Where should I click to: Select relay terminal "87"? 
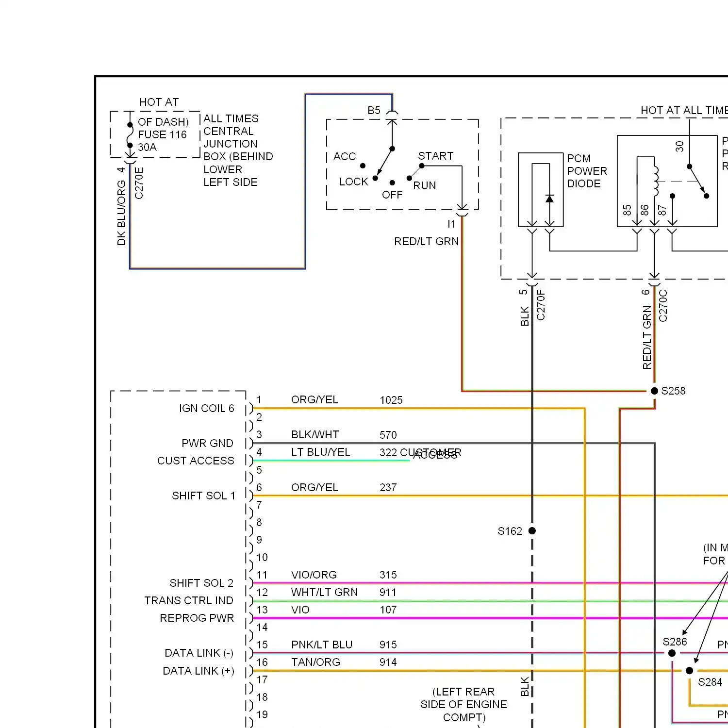click(662, 210)
